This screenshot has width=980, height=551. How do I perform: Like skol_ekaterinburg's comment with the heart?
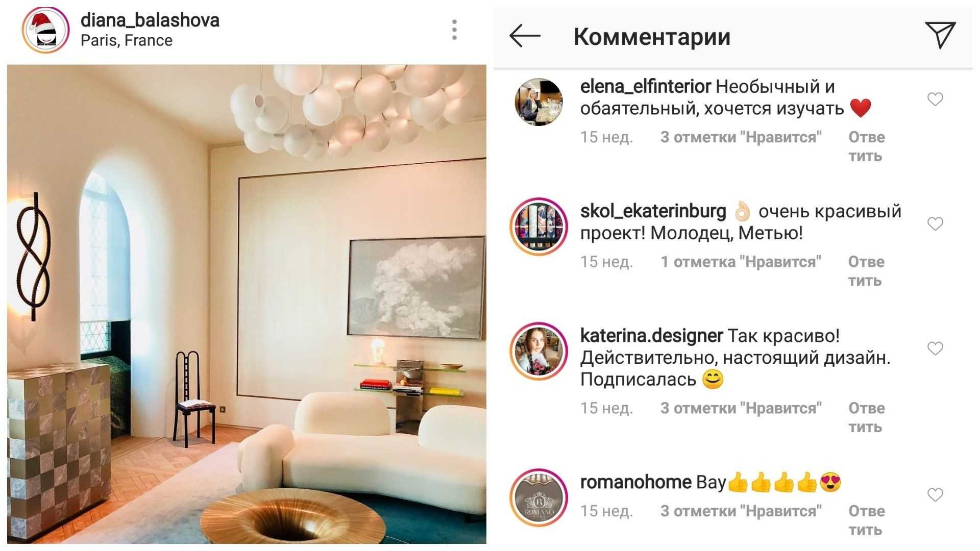coord(935,223)
